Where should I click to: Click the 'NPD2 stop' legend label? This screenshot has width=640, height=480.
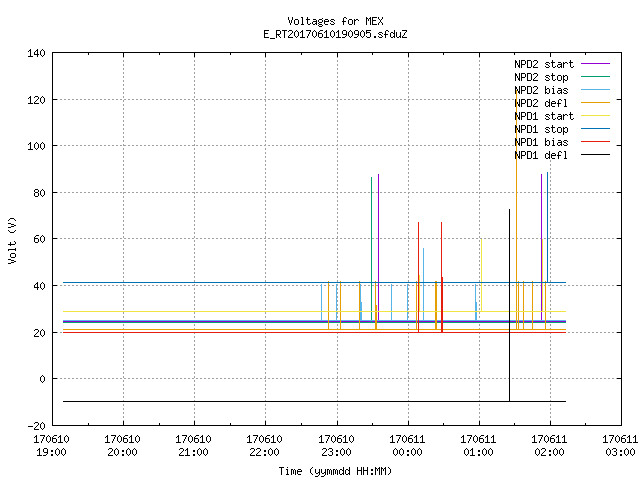[x=541, y=77]
